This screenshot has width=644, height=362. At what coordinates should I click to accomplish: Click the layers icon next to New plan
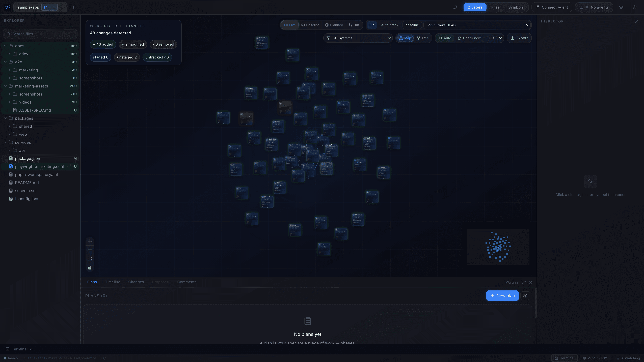525,296
